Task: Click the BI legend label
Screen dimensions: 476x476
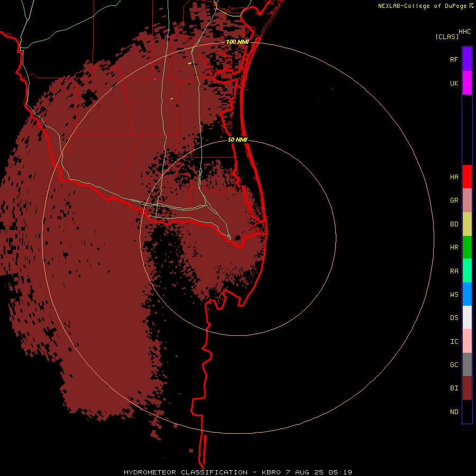Action: [x=454, y=388]
